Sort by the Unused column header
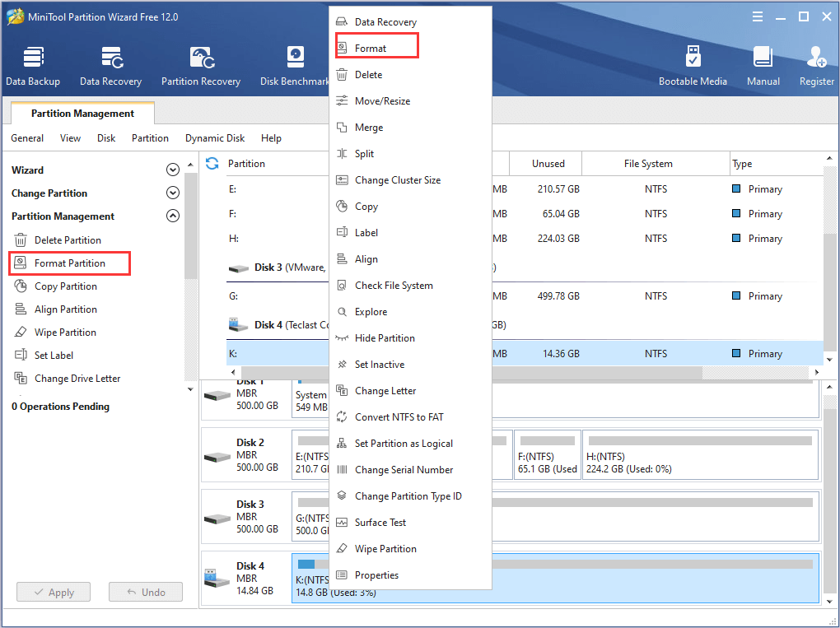This screenshot has height=628, width=840. coord(545,163)
